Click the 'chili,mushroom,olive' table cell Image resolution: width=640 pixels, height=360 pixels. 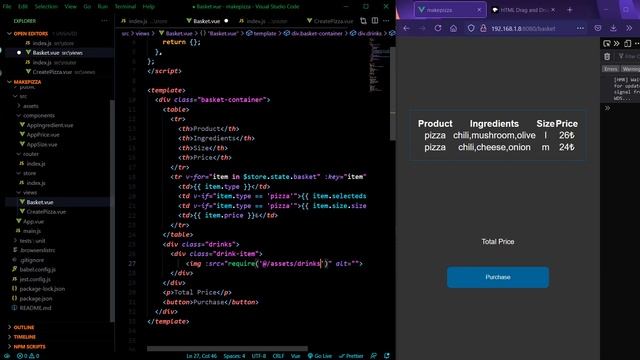(x=494, y=135)
